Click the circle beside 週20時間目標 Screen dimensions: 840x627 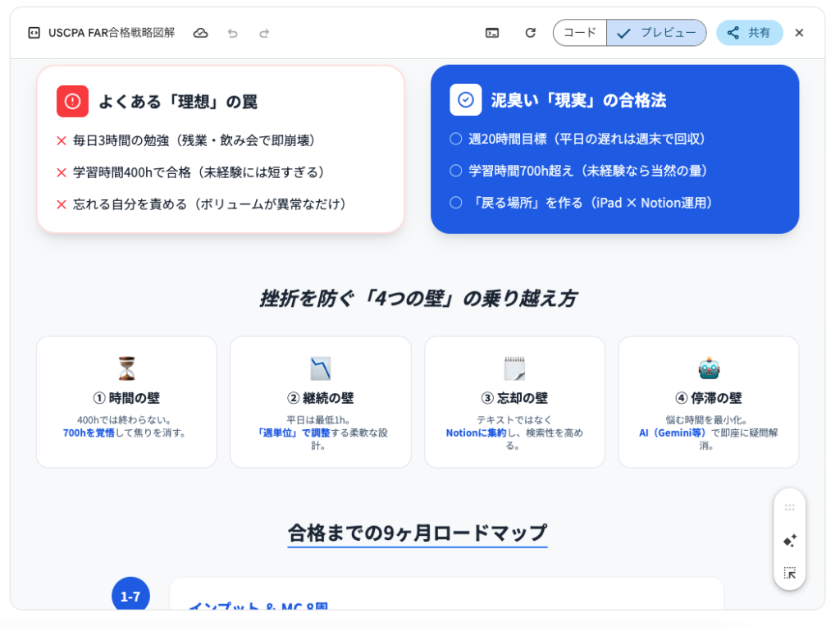tap(456, 139)
